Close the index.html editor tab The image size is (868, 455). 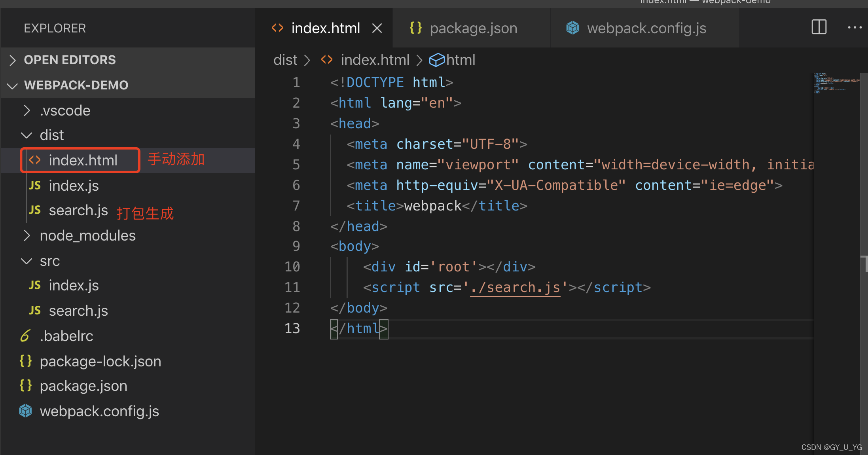pos(377,28)
